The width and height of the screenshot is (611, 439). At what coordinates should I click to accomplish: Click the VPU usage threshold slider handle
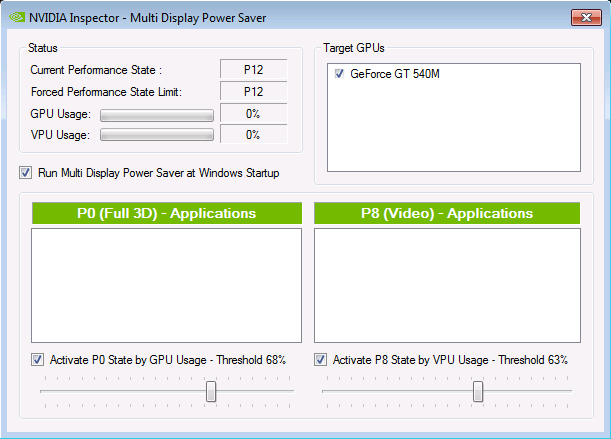(478, 391)
